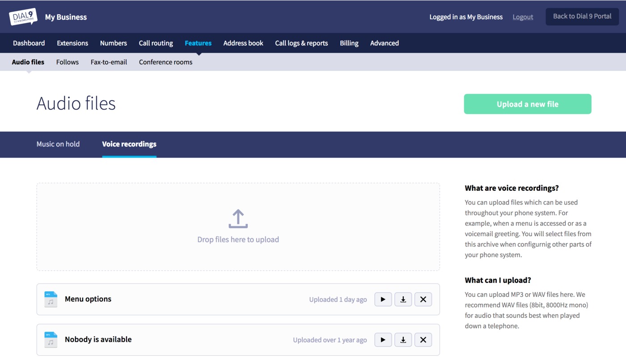Go to Billing section
Screen dimensions: 626x364
pos(349,43)
